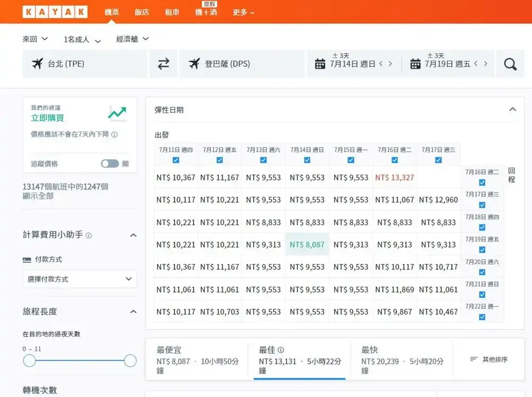Uncheck the 7月13日 週六 departure checkbox
532x397 pixels.
coord(263,160)
